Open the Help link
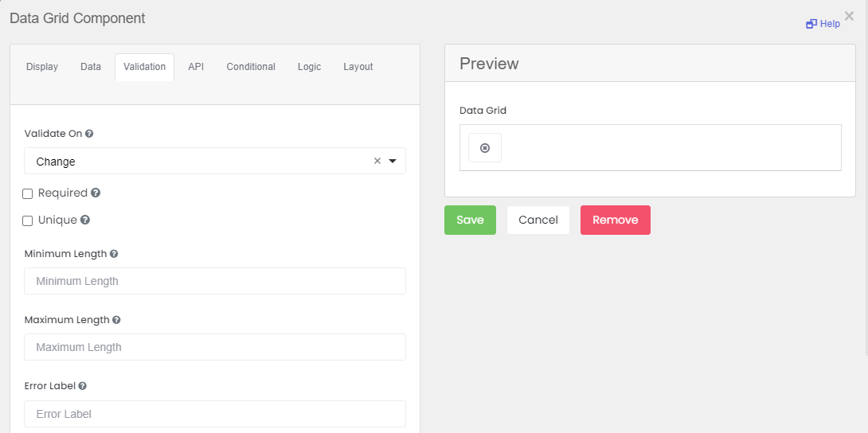This screenshot has width=868, height=433. [x=823, y=24]
